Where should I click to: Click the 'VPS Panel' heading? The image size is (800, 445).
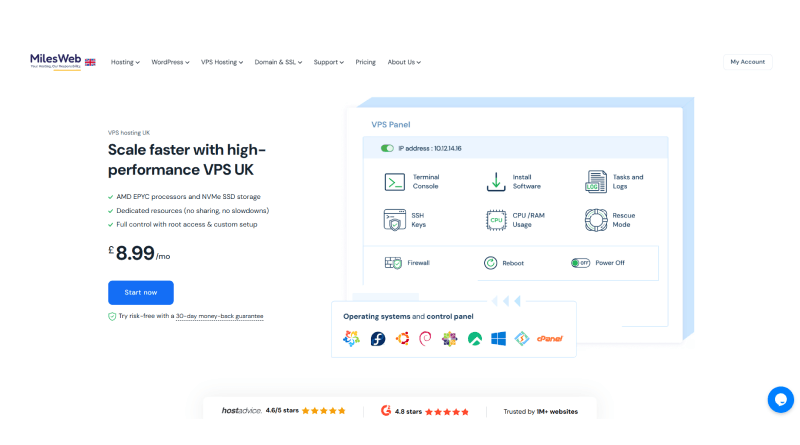pos(391,125)
